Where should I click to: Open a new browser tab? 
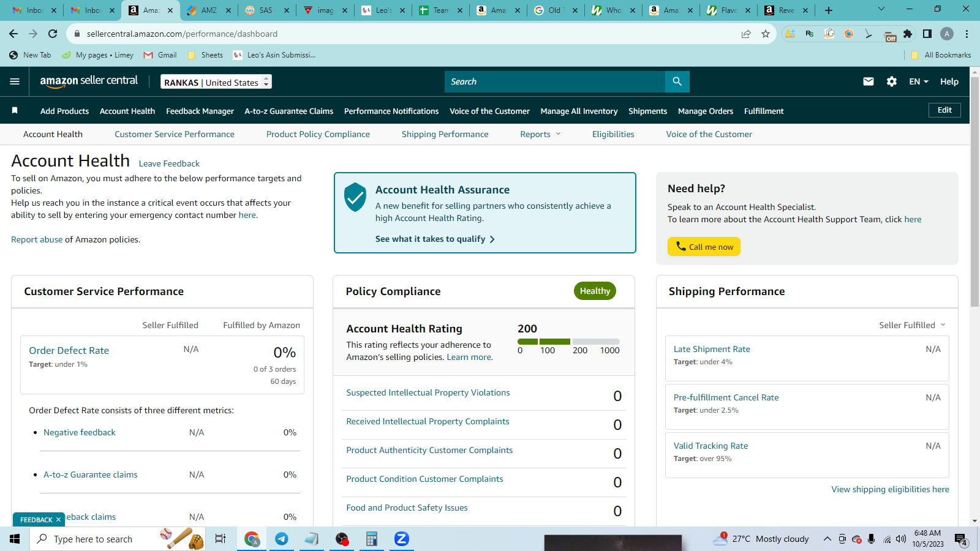click(x=829, y=10)
